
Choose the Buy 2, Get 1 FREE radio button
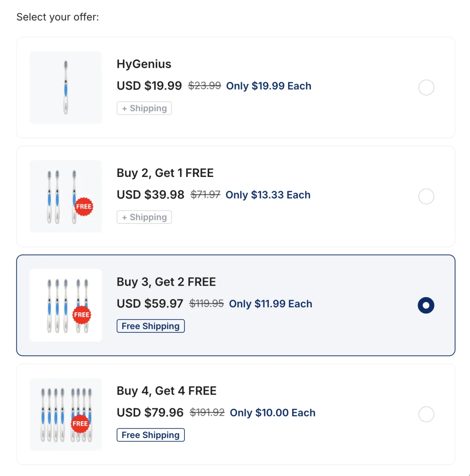coord(426,196)
